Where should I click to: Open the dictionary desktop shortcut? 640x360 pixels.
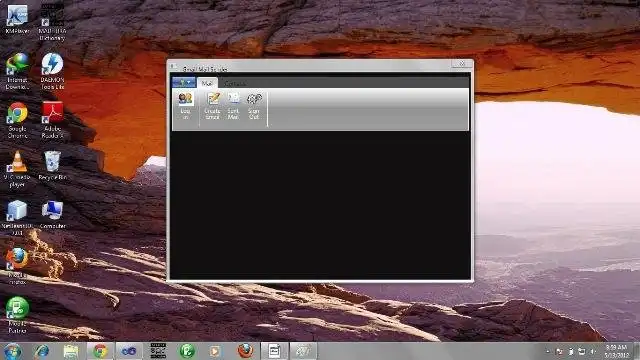(52, 22)
